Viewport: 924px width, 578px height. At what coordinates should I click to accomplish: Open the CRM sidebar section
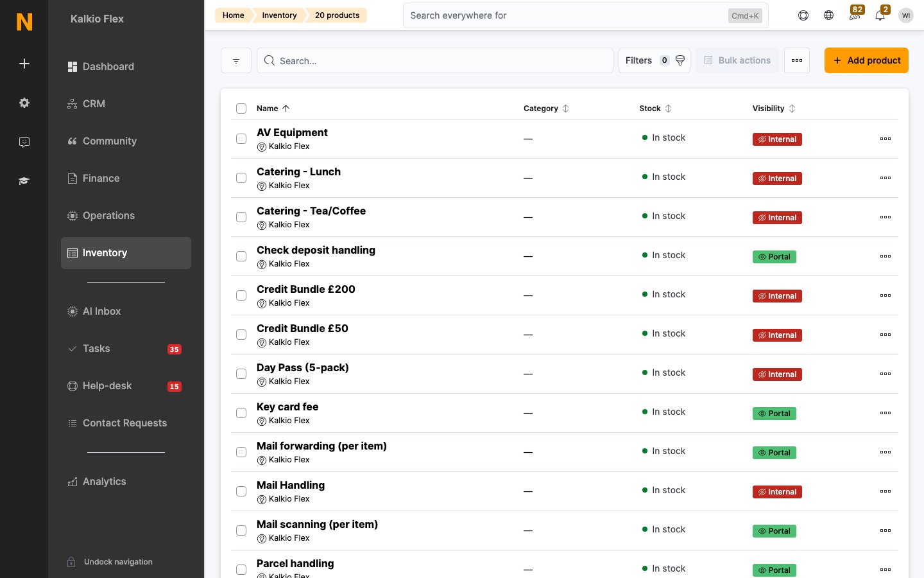126,104
